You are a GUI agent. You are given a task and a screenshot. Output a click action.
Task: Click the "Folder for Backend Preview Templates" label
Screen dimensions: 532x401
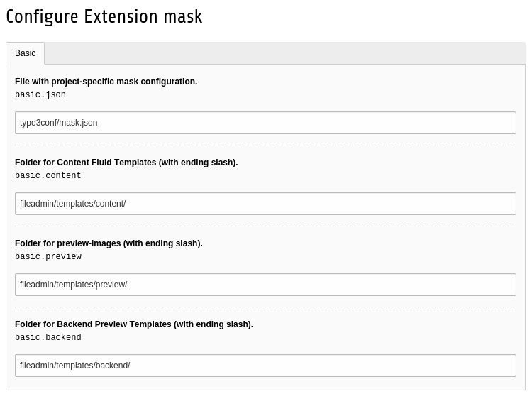click(134, 324)
